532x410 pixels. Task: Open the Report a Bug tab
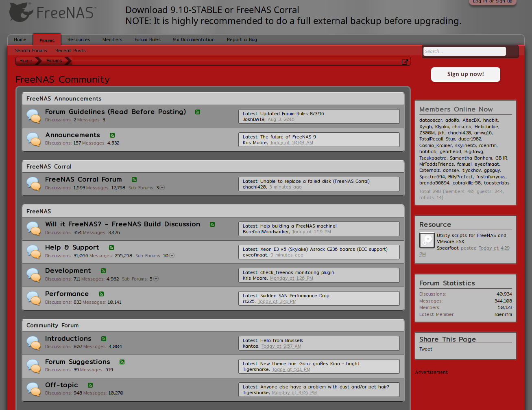[242, 39]
